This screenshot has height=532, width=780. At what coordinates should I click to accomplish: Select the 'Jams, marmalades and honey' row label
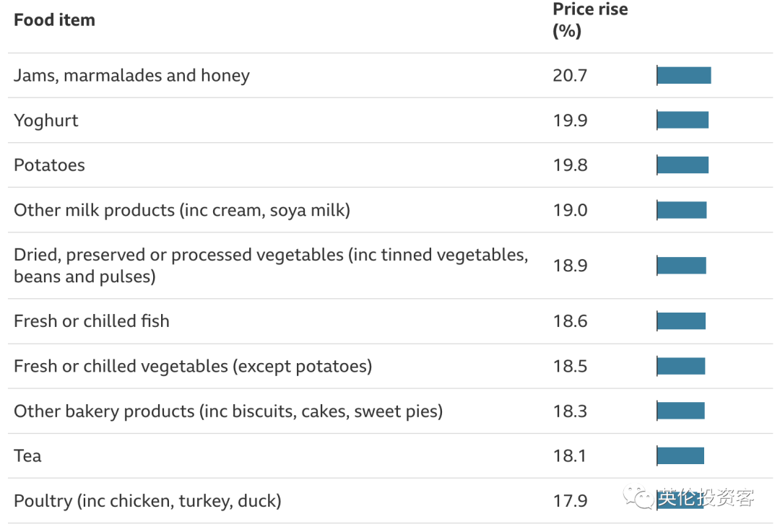click(131, 76)
